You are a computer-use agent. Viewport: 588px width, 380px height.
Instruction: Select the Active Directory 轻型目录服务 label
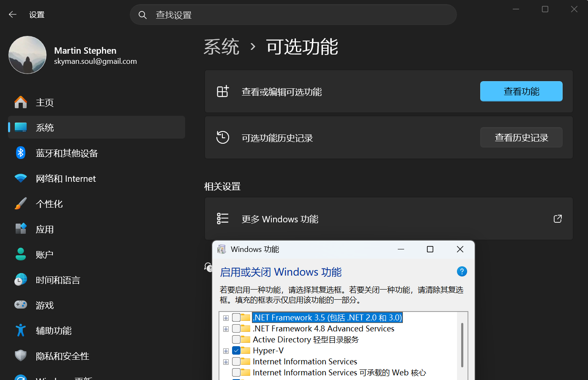click(x=306, y=339)
